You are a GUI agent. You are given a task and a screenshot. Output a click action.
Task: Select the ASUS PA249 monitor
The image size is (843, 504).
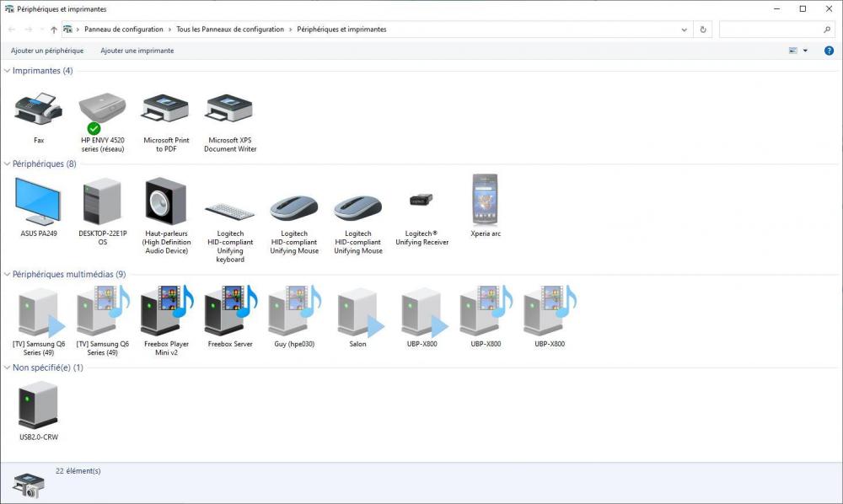38,201
